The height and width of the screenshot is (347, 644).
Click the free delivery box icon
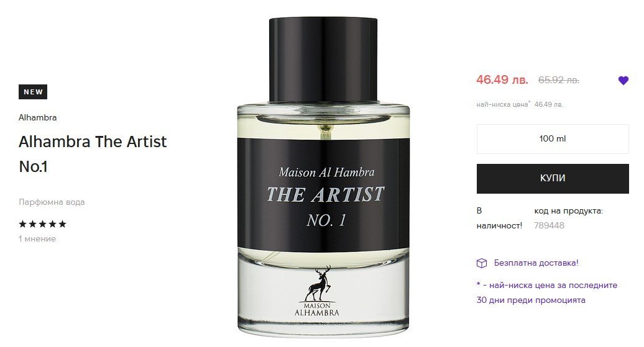481,263
